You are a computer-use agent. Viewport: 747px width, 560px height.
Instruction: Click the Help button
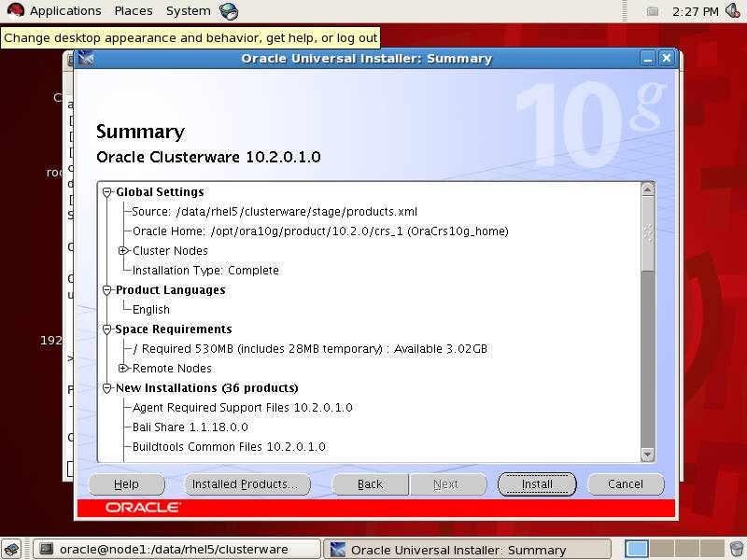pyautogui.click(x=126, y=484)
